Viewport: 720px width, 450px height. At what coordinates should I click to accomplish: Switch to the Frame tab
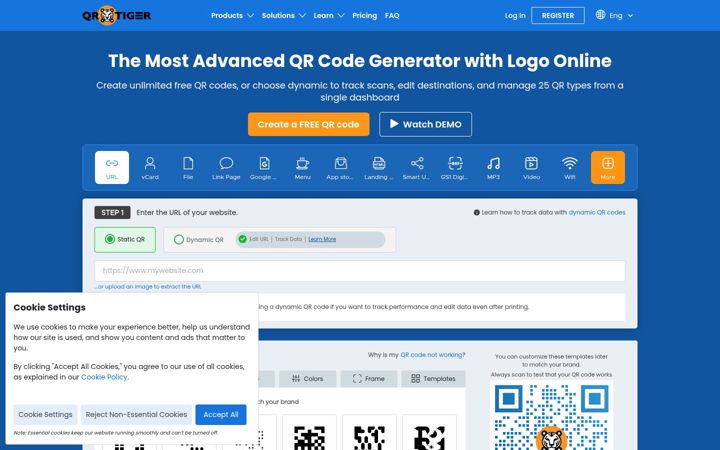coord(368,378)
